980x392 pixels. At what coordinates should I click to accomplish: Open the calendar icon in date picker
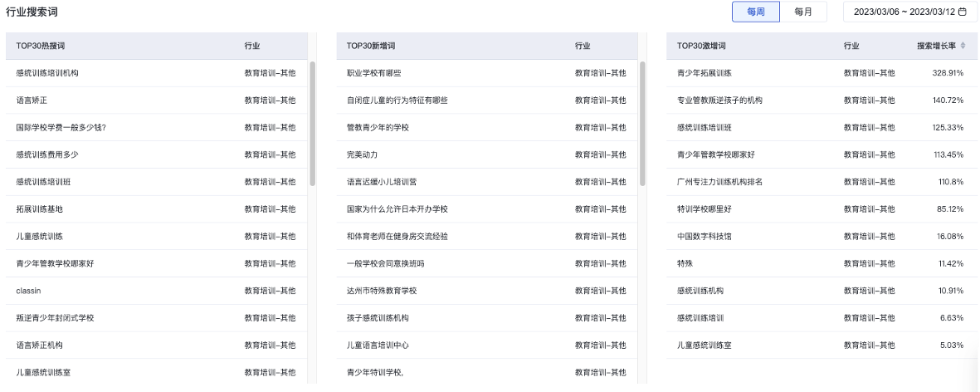tap(963, 12)
